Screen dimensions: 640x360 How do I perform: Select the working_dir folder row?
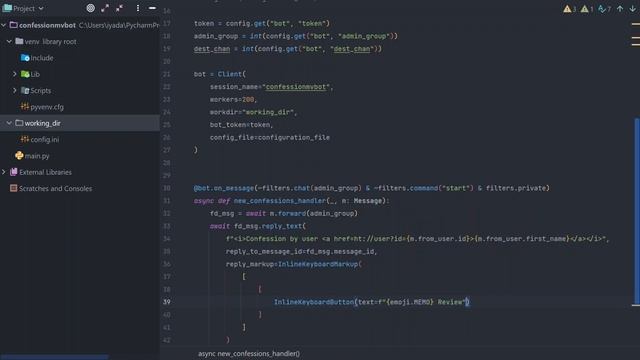coord(80,123)
